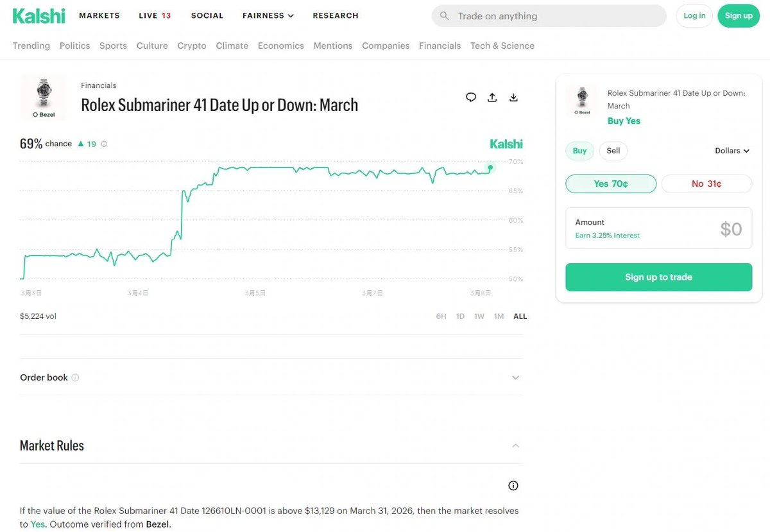Choose the Yes 70¢ option
The width and height of the screenshot is (770, 532).
tap(611, 184)
